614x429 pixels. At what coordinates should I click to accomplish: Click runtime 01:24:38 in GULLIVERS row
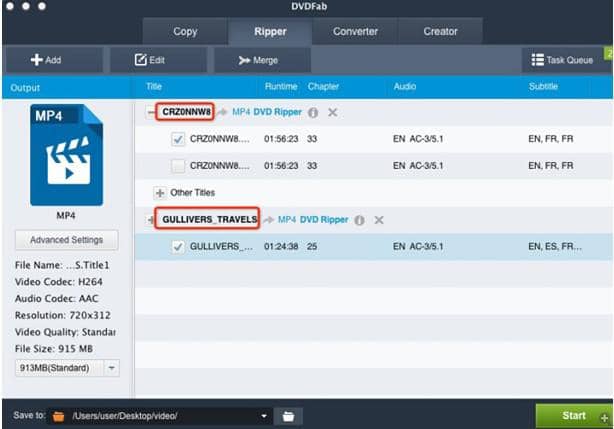tap(281, 247)
